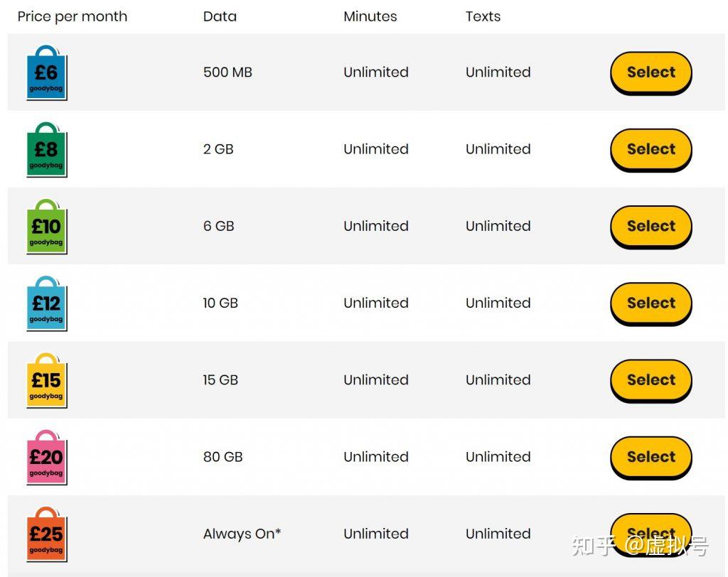Select the 10 GB plan

[650, 303]
